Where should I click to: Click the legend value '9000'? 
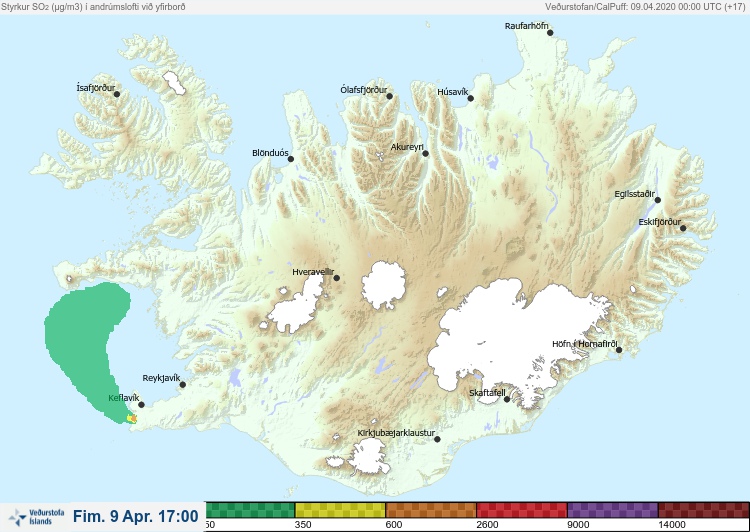(x=578, y=525)
